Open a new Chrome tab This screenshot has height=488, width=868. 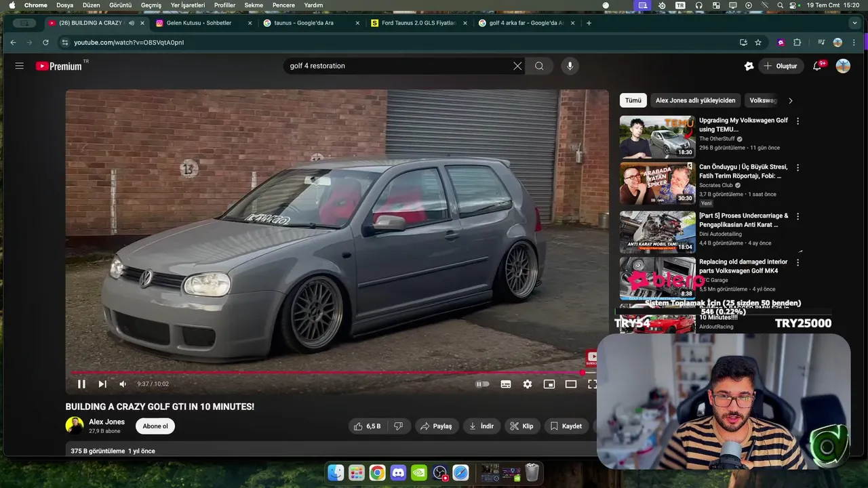tap(589, 23)
